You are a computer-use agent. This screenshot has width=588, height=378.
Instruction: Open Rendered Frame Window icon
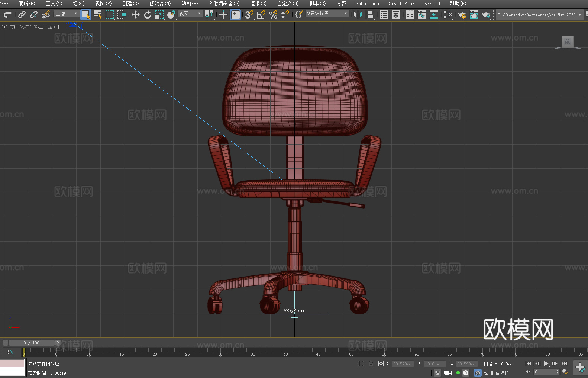click(x=474, y=14)
